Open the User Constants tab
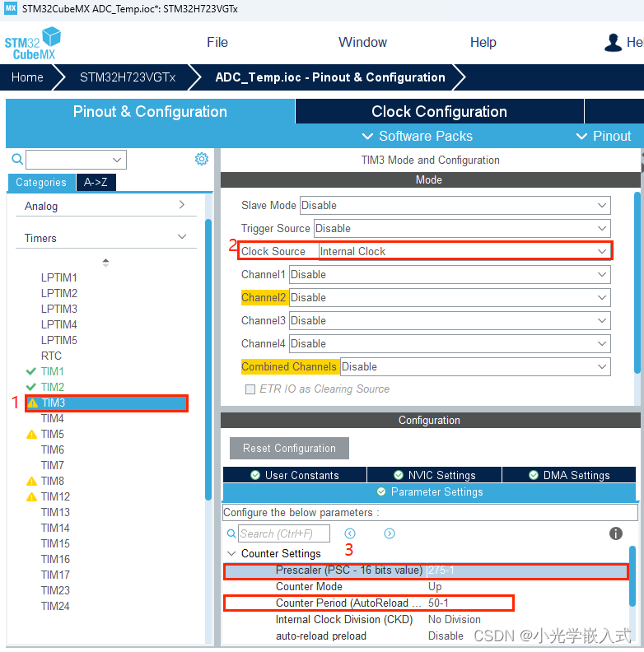Screen dimensions: 644x652 [x=295, y=475]
